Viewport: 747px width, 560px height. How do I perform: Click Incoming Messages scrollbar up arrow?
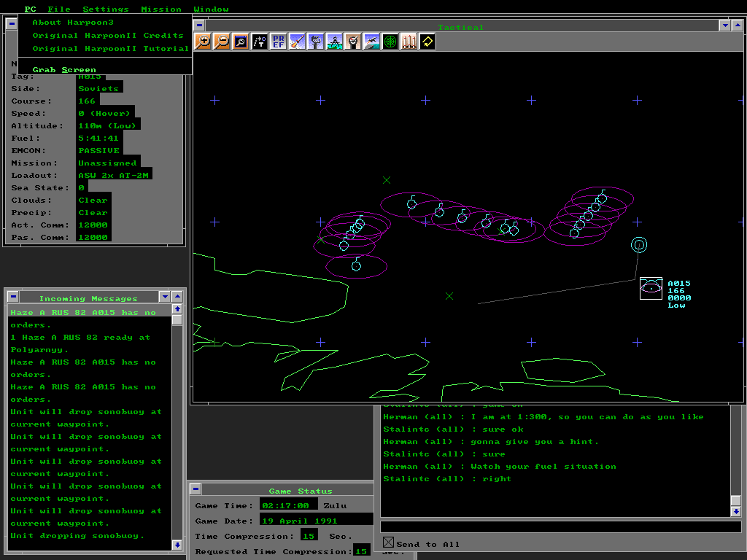(x=177, y=309)
